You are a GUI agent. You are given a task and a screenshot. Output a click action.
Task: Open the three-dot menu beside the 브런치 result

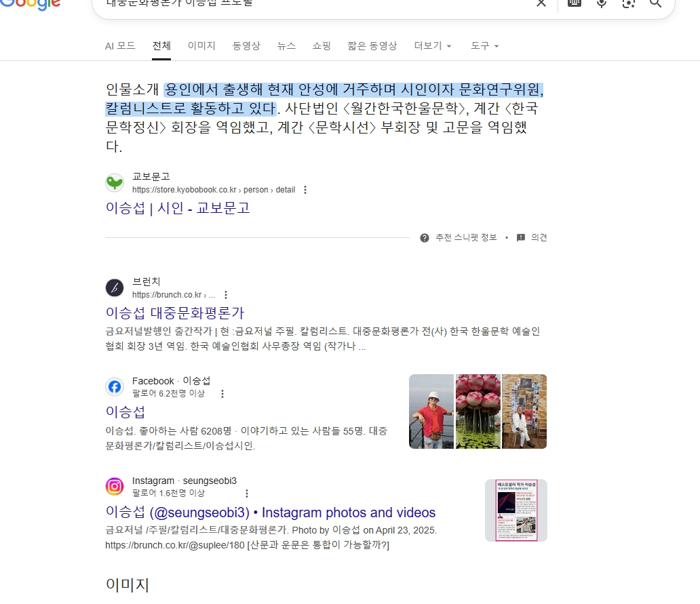point(226,295)
